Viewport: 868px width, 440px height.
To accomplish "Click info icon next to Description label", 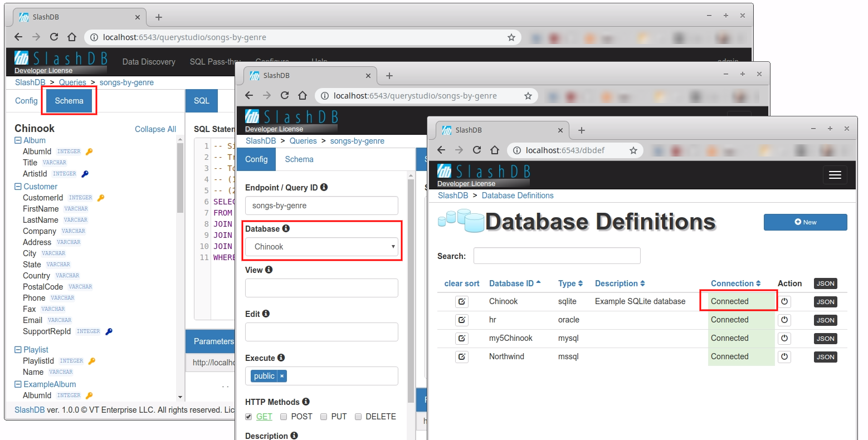I will [294, 436].
